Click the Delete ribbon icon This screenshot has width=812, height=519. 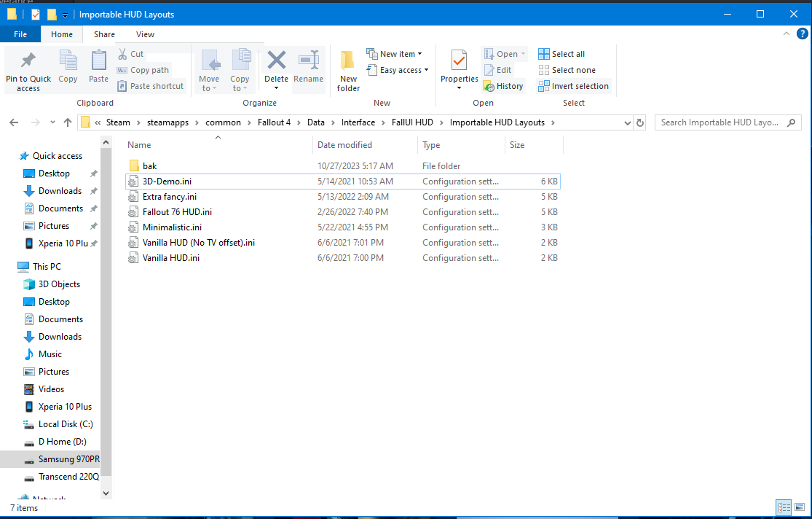(x=276, y=61)
